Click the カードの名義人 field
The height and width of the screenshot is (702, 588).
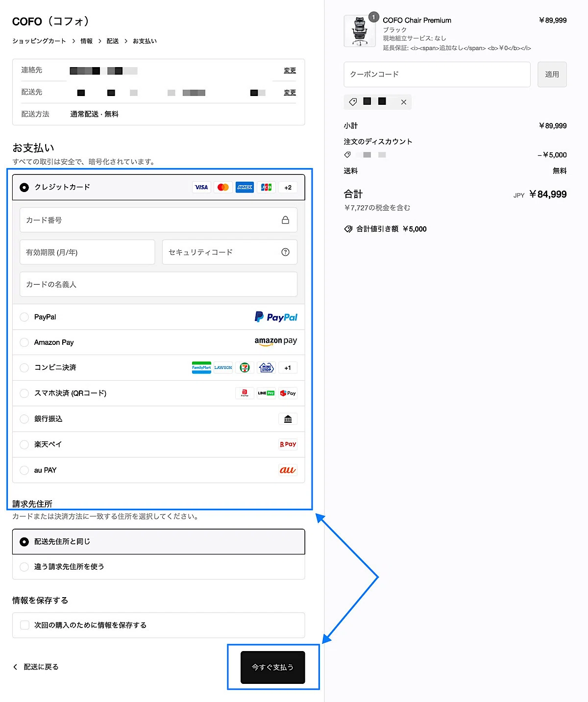pos(158,284)
